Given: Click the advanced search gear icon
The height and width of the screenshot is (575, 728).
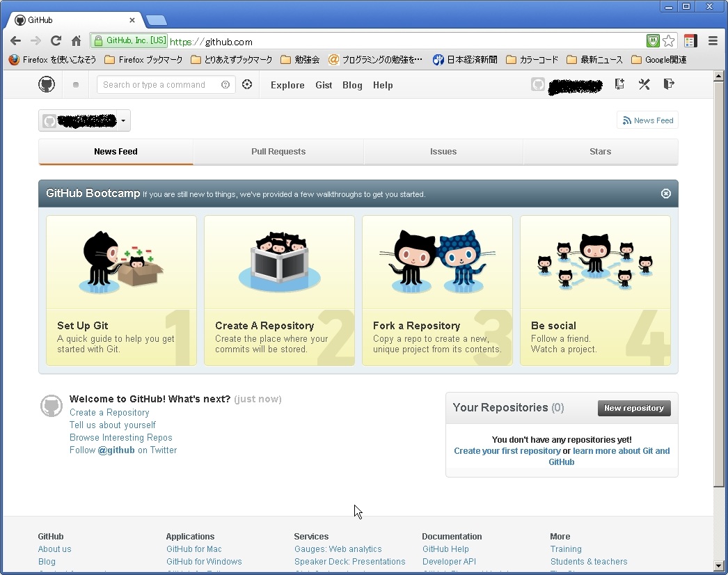Looking at the screenshot, I should coord(247,84).
